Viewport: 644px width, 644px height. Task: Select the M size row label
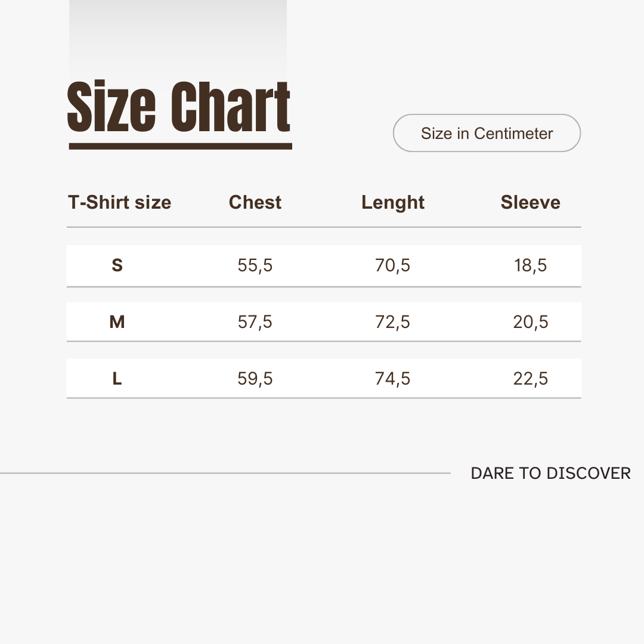(117, 322)
